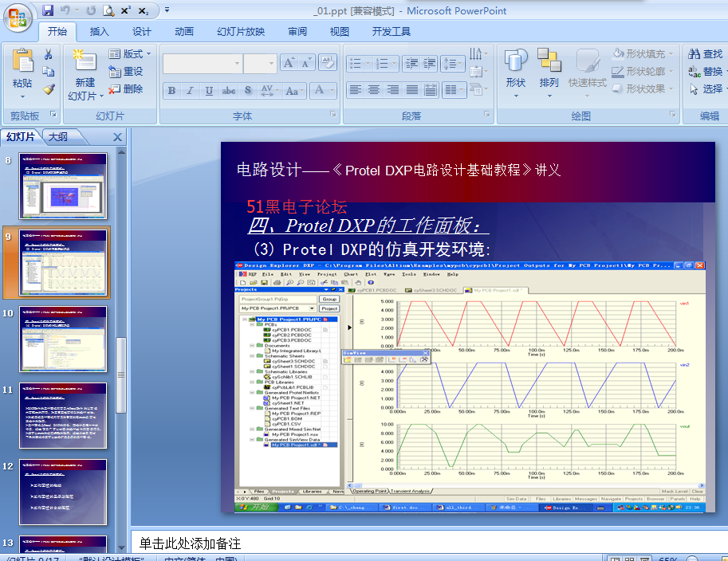The height and width of the screenshot is (561, 728).
Task: Close the slides thumbnail pane
Action: tap(117, 137)
